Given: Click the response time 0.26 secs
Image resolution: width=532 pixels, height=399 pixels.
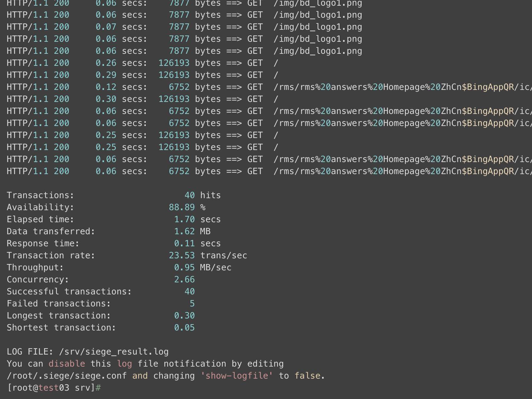Looking at the screenshot, I should (x=121, y=63).
